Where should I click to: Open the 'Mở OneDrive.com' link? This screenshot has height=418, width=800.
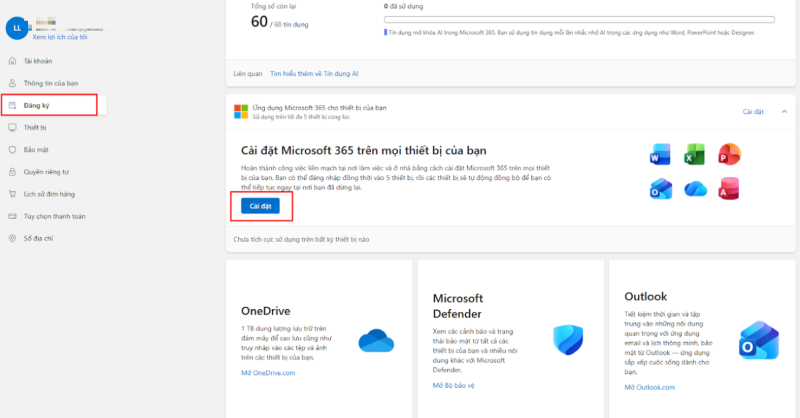point(268,373)
